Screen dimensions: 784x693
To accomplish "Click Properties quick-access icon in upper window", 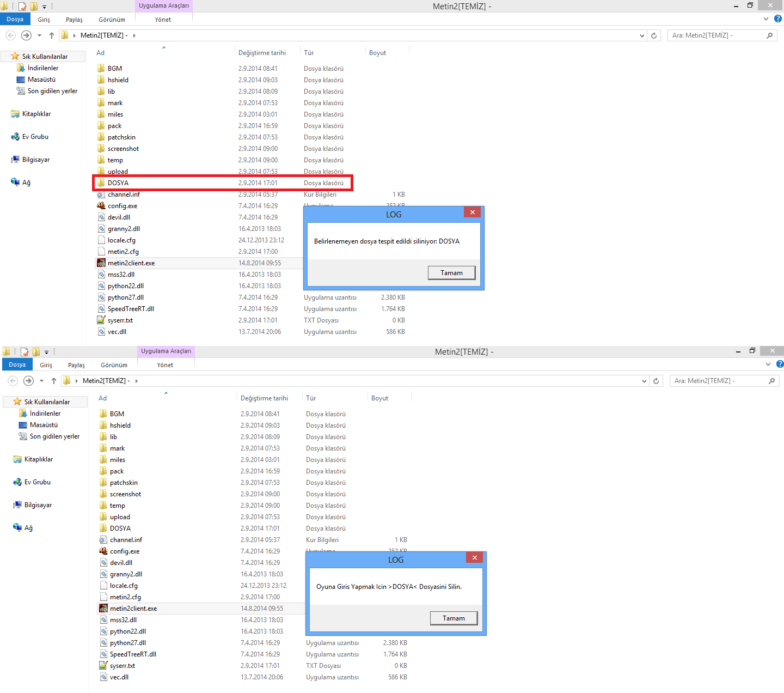I will point(22,7).
